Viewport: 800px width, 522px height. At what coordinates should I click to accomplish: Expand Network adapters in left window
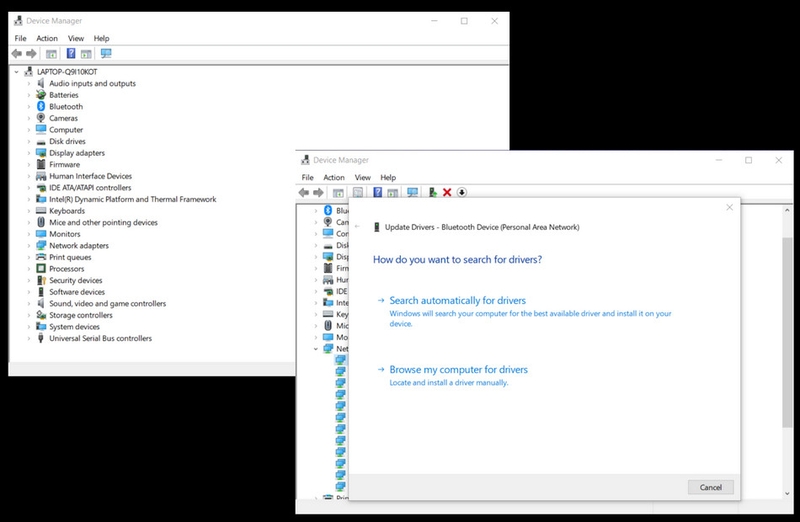pos(29,245)
